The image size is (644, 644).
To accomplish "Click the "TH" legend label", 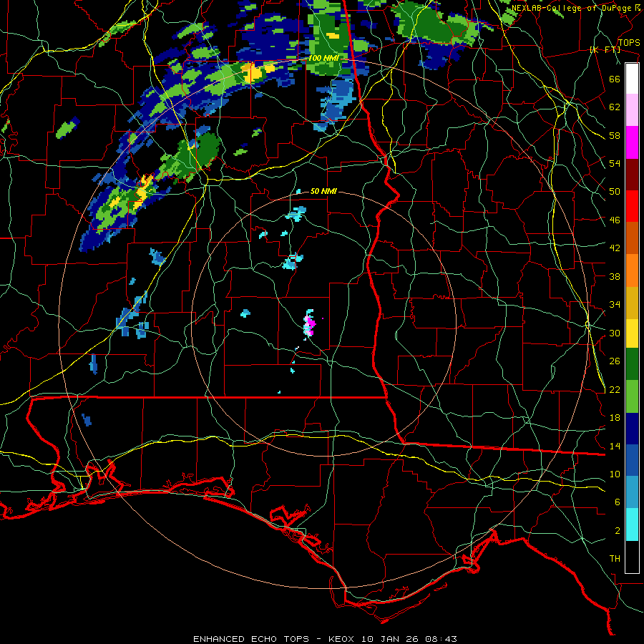I will 615,559.
